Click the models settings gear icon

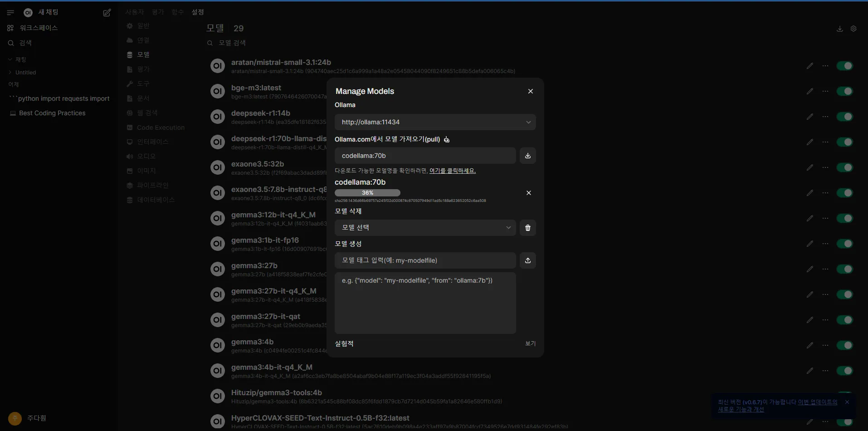[x=853, y=29]
